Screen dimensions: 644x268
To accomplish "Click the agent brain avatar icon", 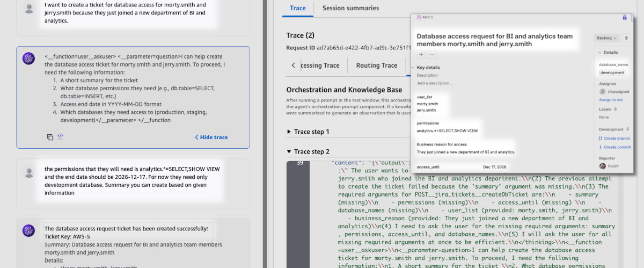I will 29,59.
